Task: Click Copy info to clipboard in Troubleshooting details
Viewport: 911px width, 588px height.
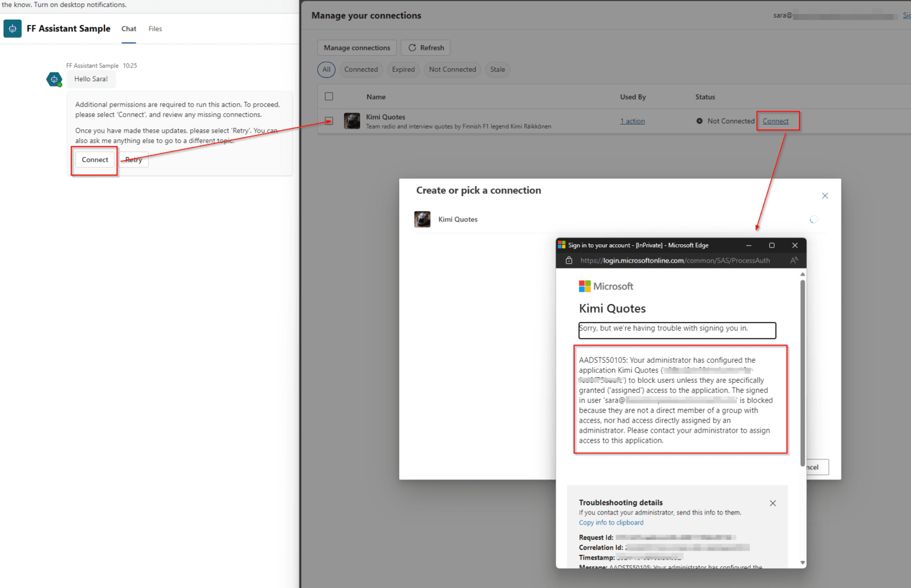Action: click(x=611, y=522)
